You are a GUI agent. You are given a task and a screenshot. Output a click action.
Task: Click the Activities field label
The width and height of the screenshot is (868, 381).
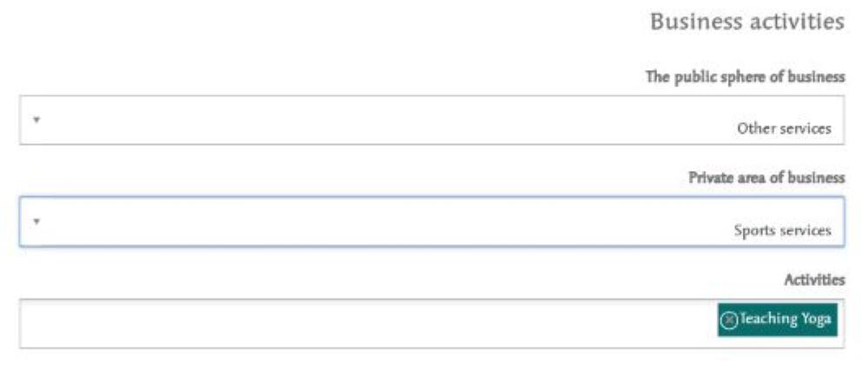tap(814, 279)
